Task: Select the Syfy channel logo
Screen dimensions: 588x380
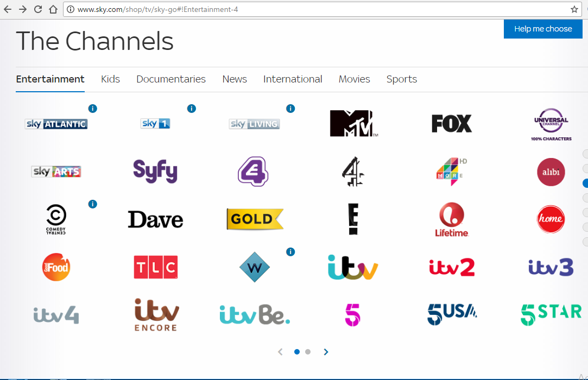Action: [155, 171]
